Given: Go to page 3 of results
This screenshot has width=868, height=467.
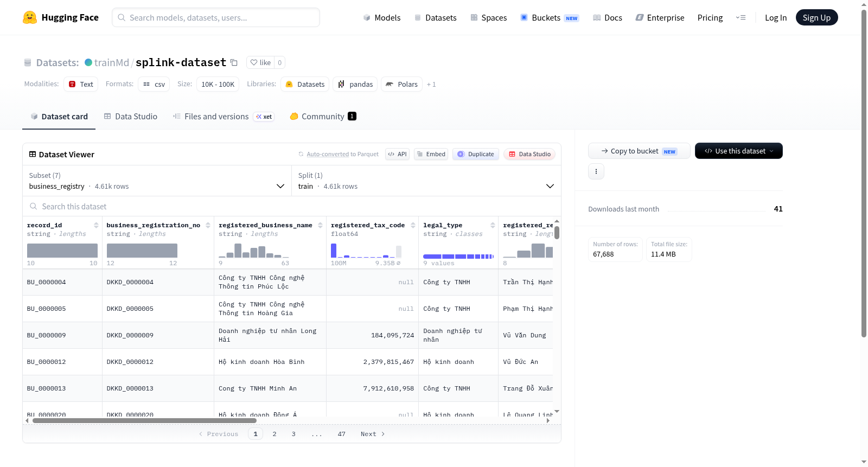Looking at the screenshot, I should 293,434.
